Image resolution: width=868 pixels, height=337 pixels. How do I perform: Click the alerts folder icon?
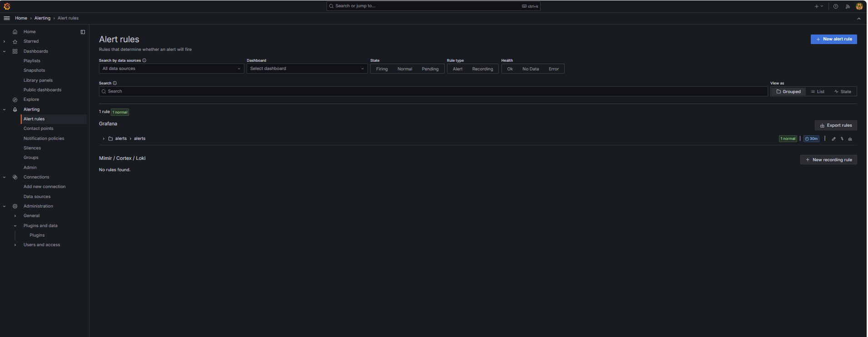[110, 139]
